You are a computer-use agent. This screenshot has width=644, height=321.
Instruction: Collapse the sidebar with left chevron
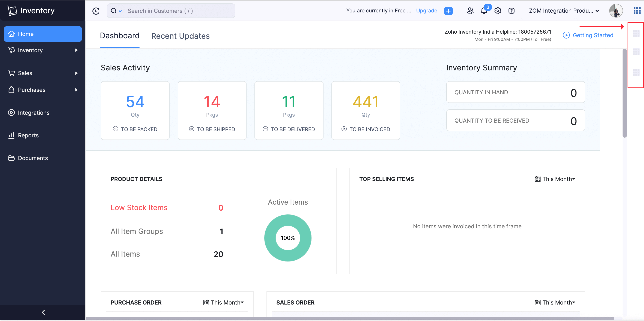(x=43, y=312)
